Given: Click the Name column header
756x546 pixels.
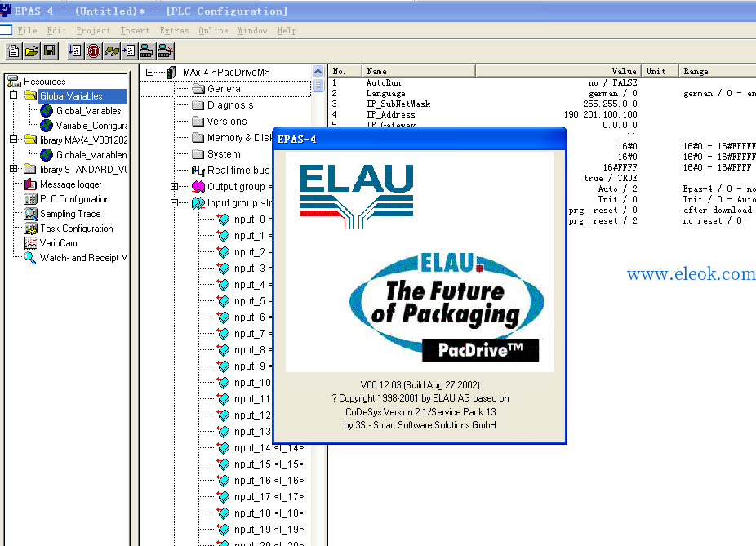Looking at the screenshot, I should coord(419,71).
